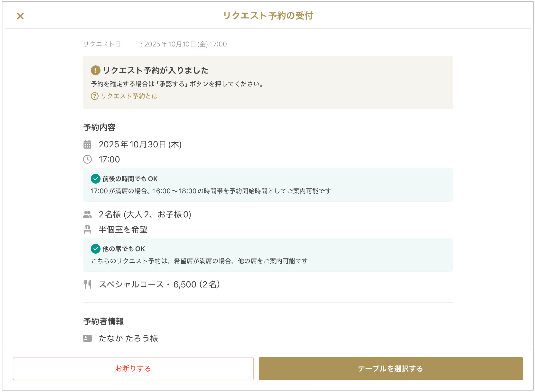Click the 前後の時間でもOK checkmark
Image resolution: width=535 pixels, height=392 pixels.
(95, 179)
